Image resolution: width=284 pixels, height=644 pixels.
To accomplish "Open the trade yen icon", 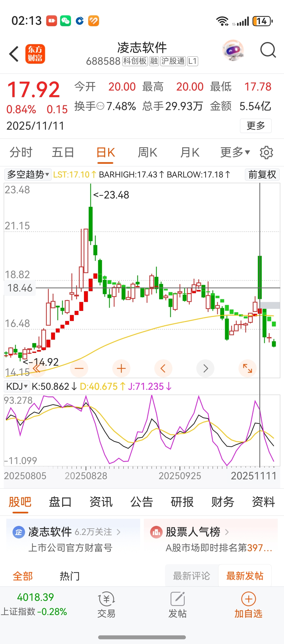I will (x=106, y=599).
